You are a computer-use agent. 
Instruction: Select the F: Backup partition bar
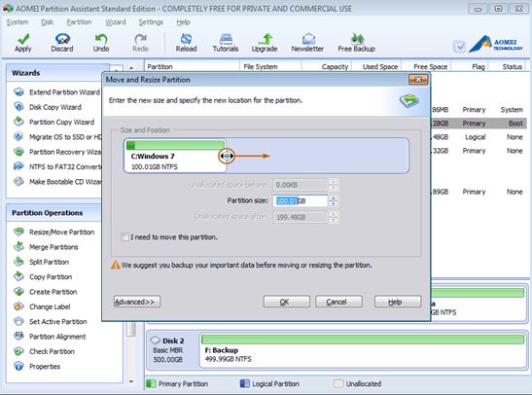[x=363, y=350]
